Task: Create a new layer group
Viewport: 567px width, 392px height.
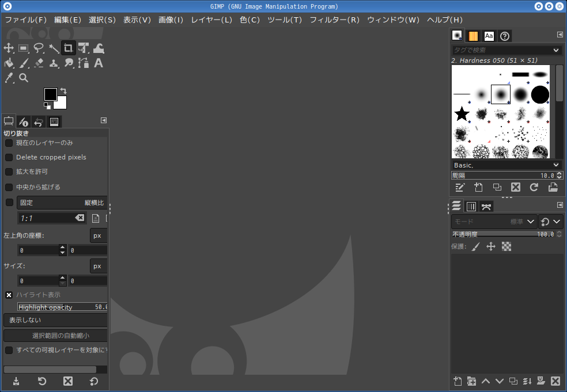Action: point(471,381)
